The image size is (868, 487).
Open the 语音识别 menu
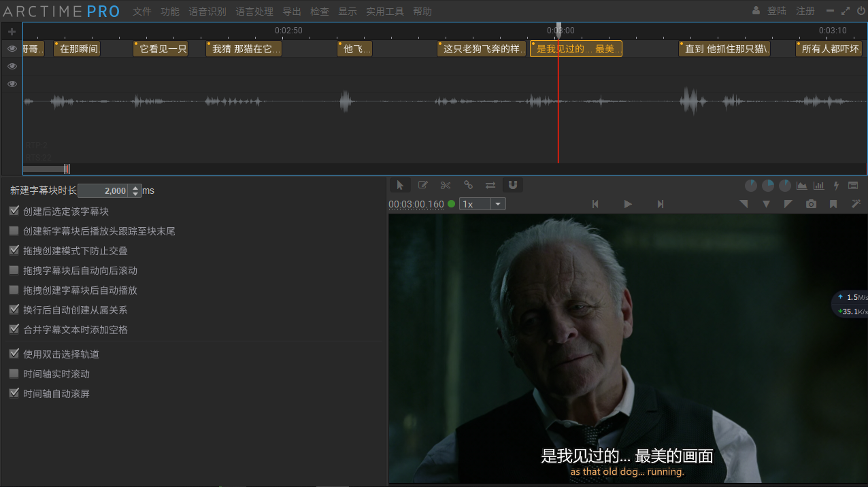pos(207,12)
